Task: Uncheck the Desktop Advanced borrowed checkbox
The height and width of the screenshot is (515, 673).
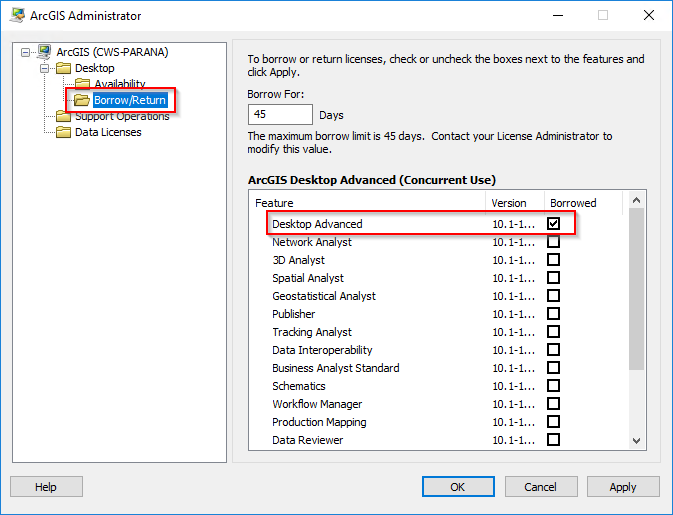Action: [x=553, y=224]
